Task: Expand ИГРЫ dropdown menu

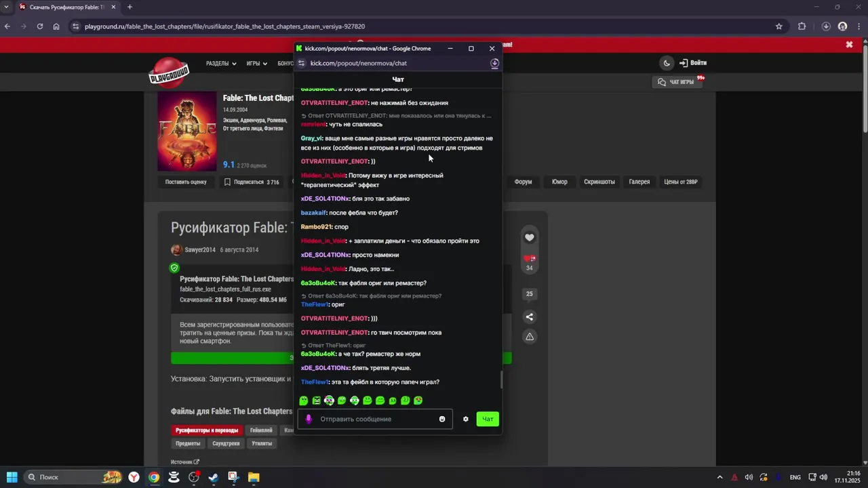Action: coord(256,64)
